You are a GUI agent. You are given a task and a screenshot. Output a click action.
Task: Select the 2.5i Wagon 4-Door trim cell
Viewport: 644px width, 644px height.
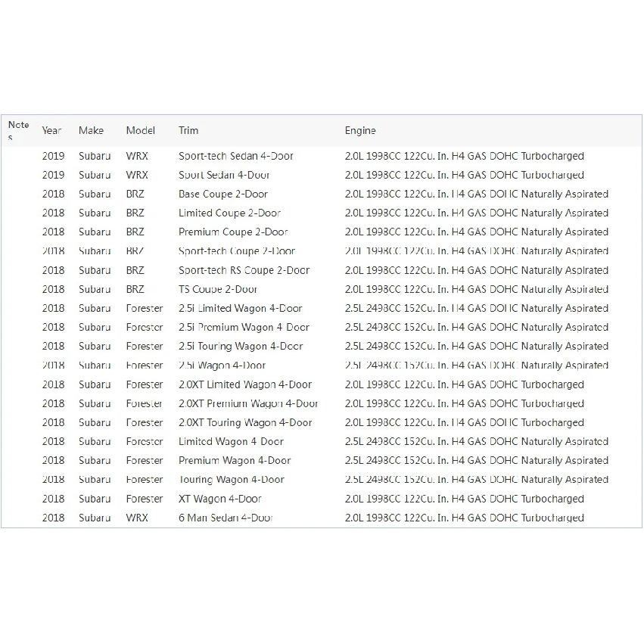222,365
